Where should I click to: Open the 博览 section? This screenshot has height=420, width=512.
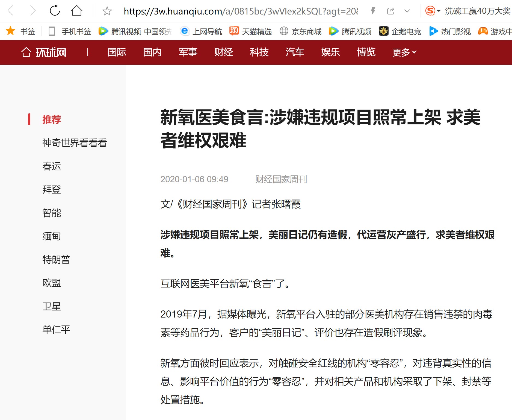point(366,52)
